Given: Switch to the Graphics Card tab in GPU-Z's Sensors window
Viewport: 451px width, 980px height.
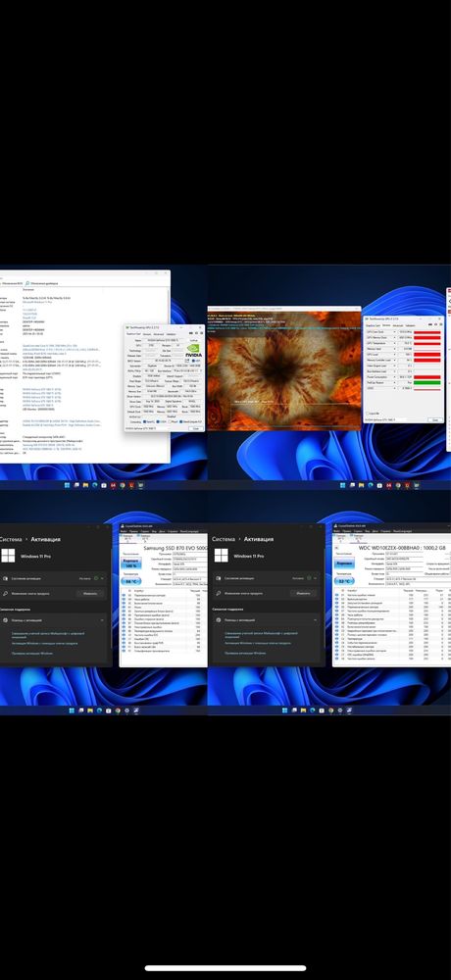Looking at the screenshot, I should click(373, 325).
